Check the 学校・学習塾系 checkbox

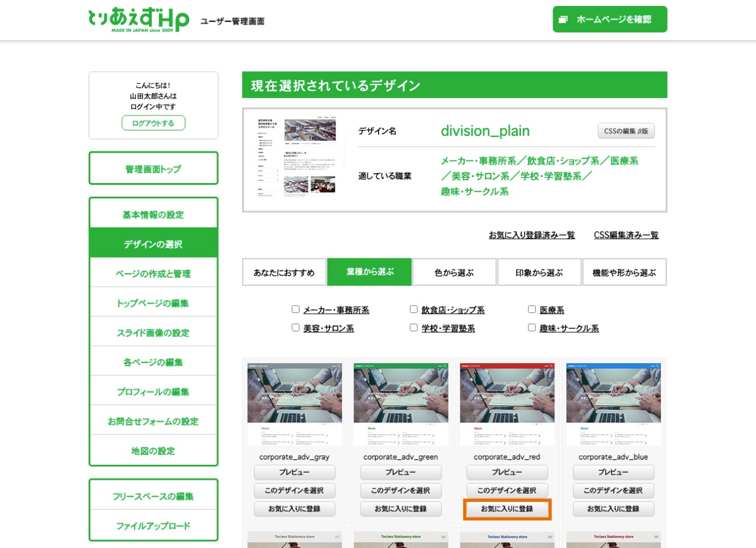[x=413, y=327]
